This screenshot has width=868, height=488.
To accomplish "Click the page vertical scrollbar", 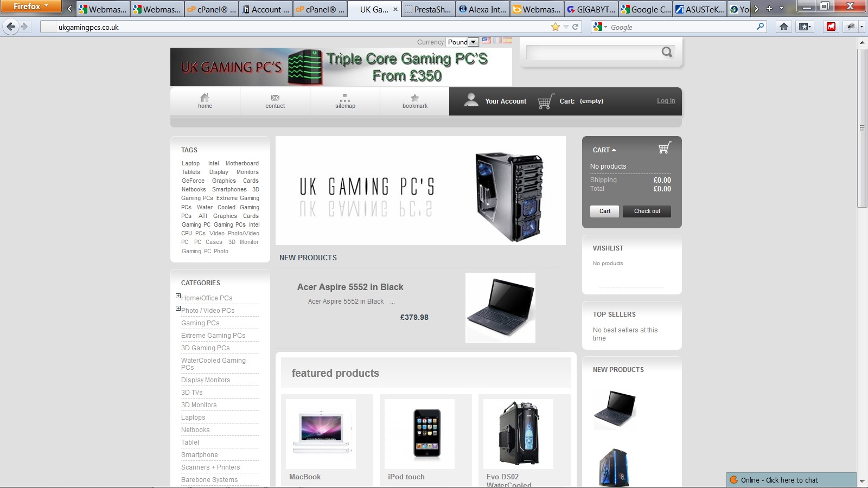I will (x=862, y=127).
